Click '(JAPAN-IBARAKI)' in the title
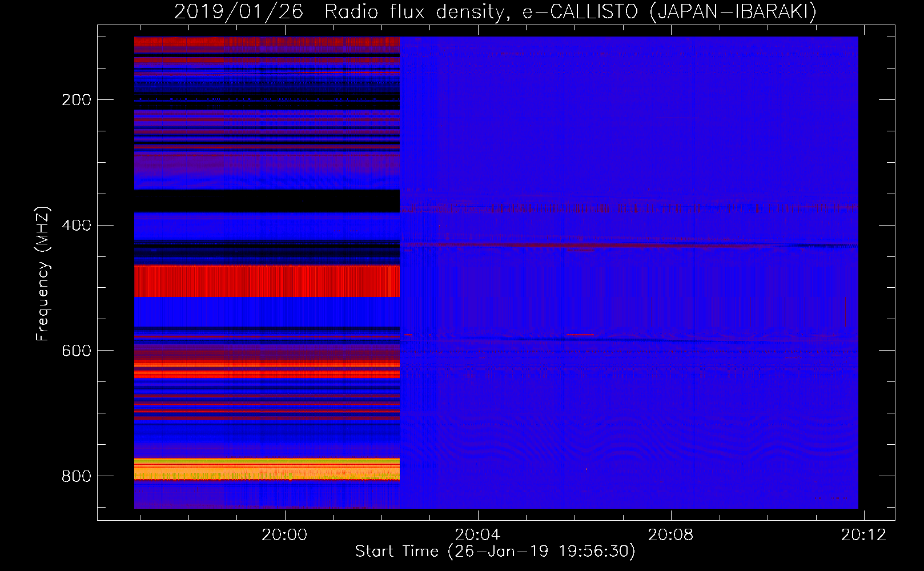924x571 pixels. tap(733, 11)
